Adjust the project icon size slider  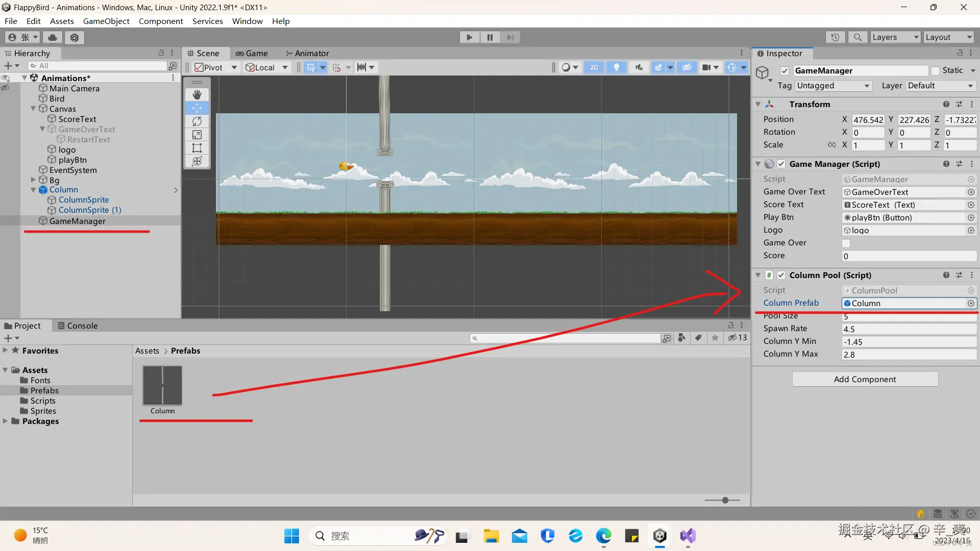click(725, 500)
